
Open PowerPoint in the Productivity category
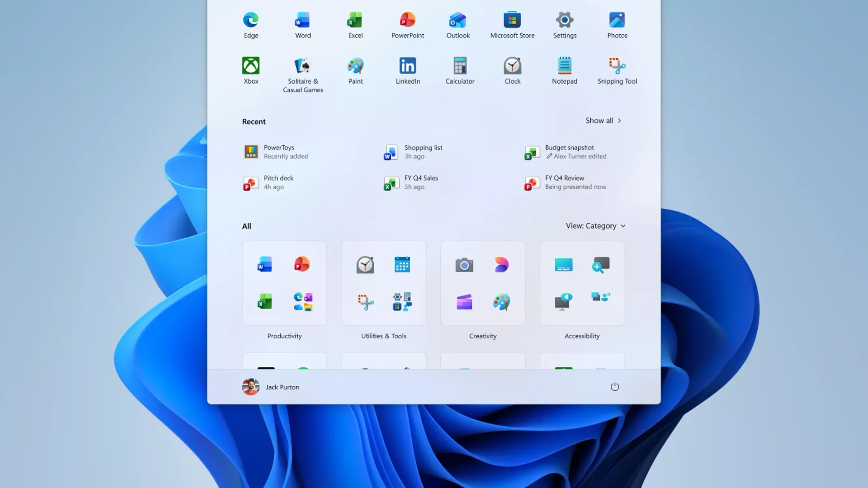coord(302,264)
